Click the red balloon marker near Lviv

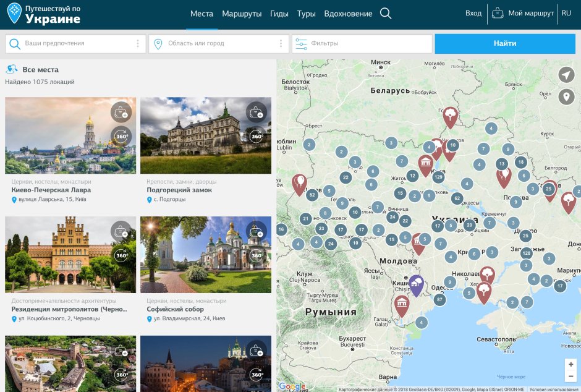click(x=299, y=184)
